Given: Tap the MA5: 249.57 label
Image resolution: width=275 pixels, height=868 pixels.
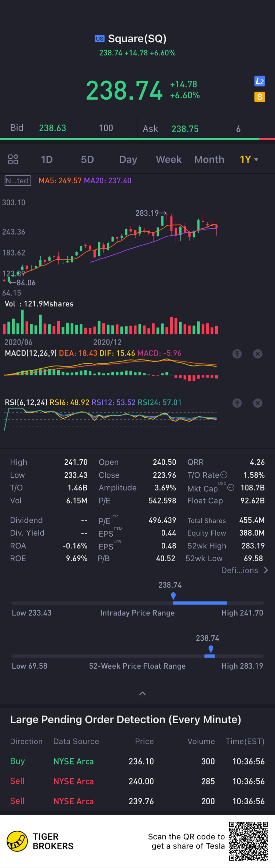Looking at the screenshot, I should point(60,181).
